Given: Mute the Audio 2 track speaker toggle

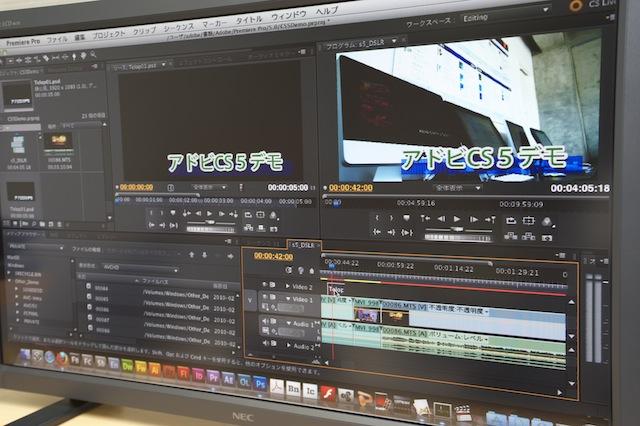Looking at the screenshot, I should click(x=266, y=343).
